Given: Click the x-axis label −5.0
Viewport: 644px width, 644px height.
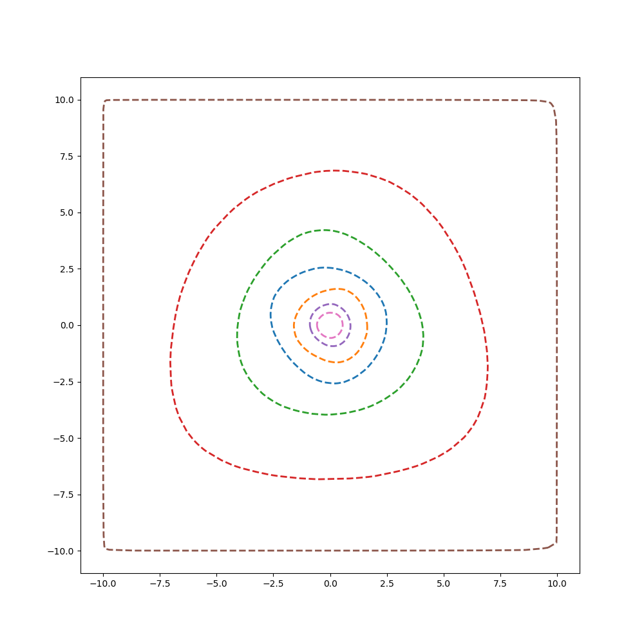Looking at the screenshot, I should (216, 583).
